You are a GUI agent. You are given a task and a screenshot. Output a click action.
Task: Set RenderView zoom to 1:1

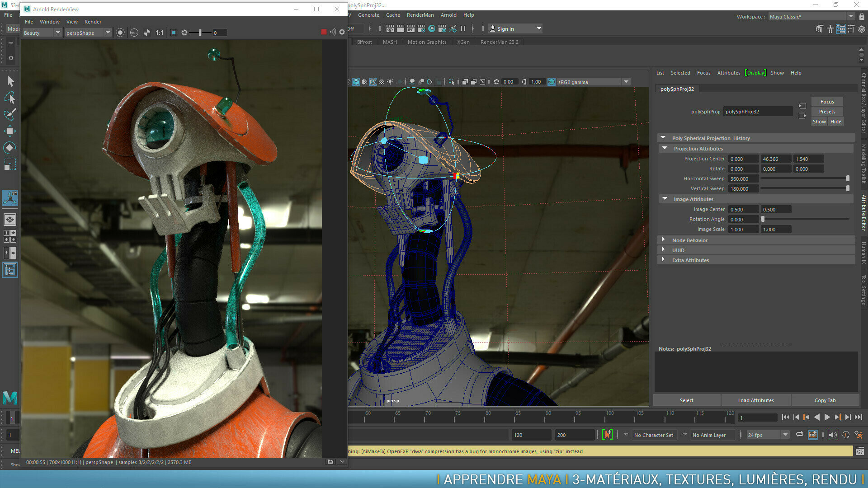[159, 33]
